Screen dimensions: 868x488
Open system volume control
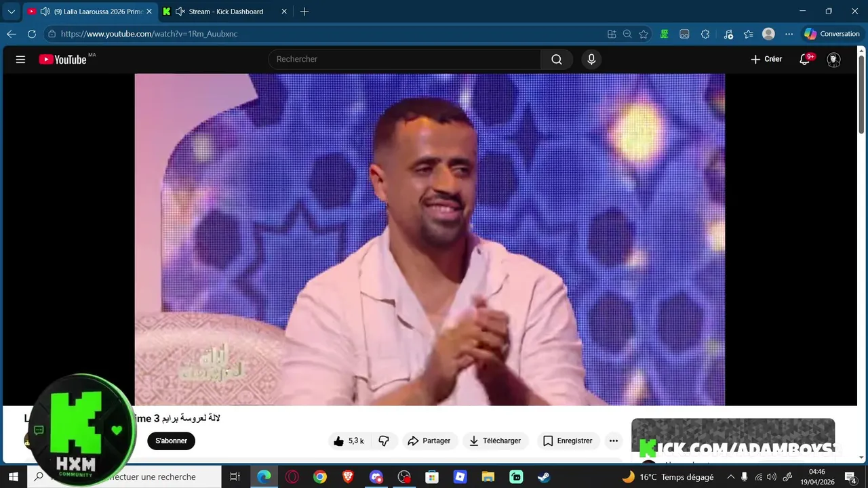[x=772, y=477]
